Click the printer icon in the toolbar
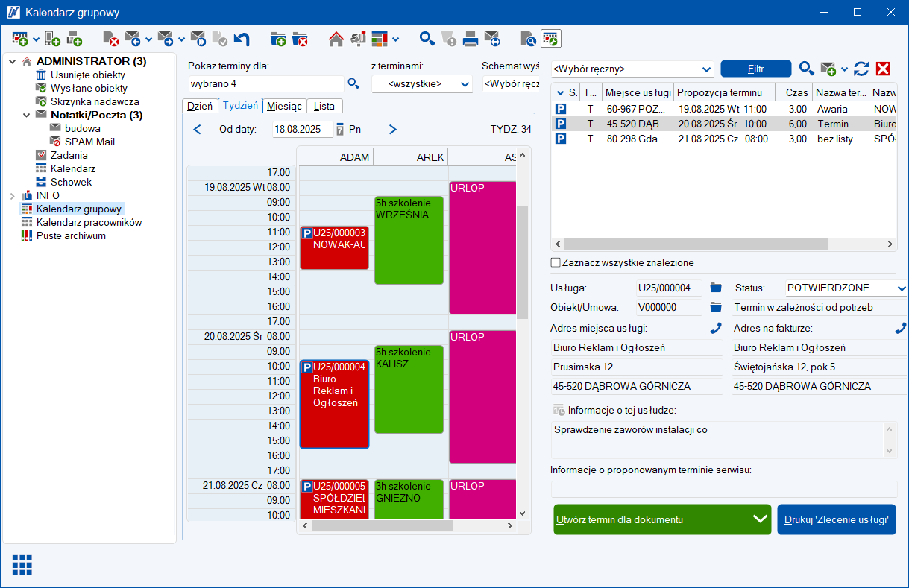Screen dimensions: 909x588 click(x=471, y=39)
